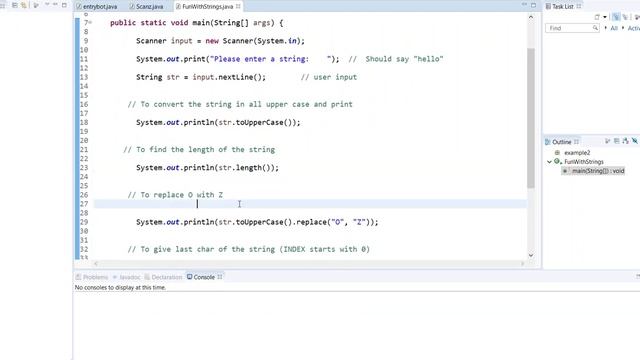This screenshot has width=640, height=360.
Task: Click the magnifier icon in Find field
Action: pyautogui.click(x=595, y=28)
